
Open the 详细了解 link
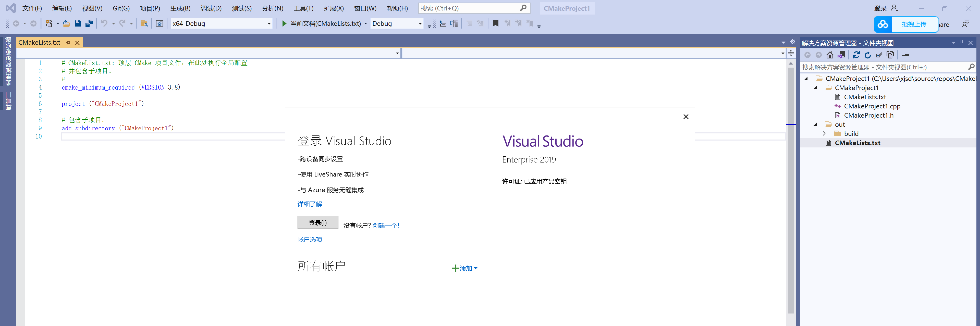point(310,204)
